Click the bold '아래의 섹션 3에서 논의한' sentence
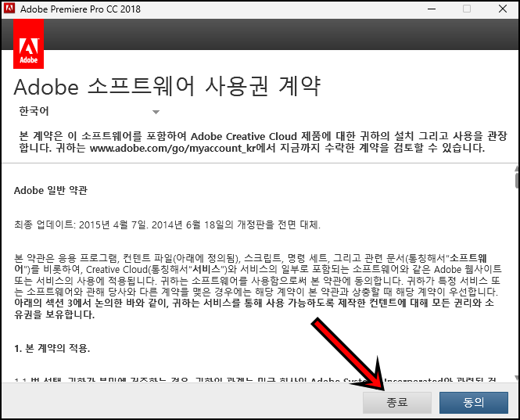This screenshot has height=420, width=520. [x=254, y=308]
